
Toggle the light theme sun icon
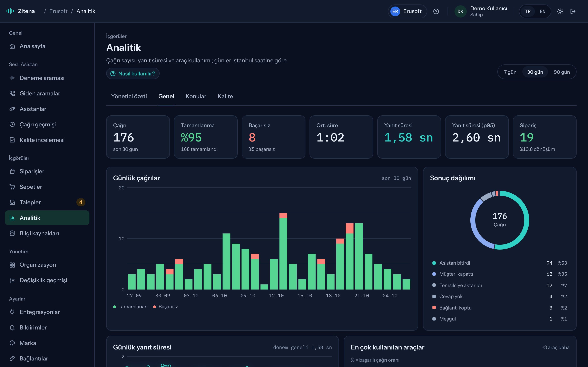pos(560,11)
